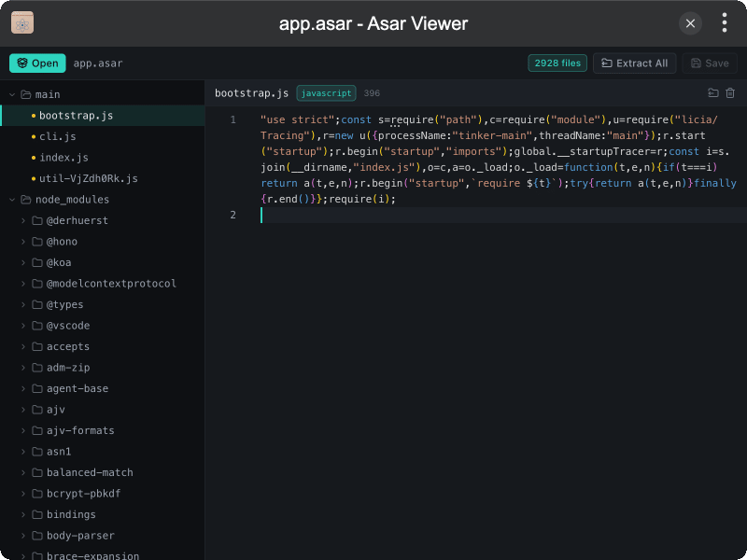The image size is (747, 560).
Task: Collapse the node_modules folder chevron
Action: pos(12,200)
